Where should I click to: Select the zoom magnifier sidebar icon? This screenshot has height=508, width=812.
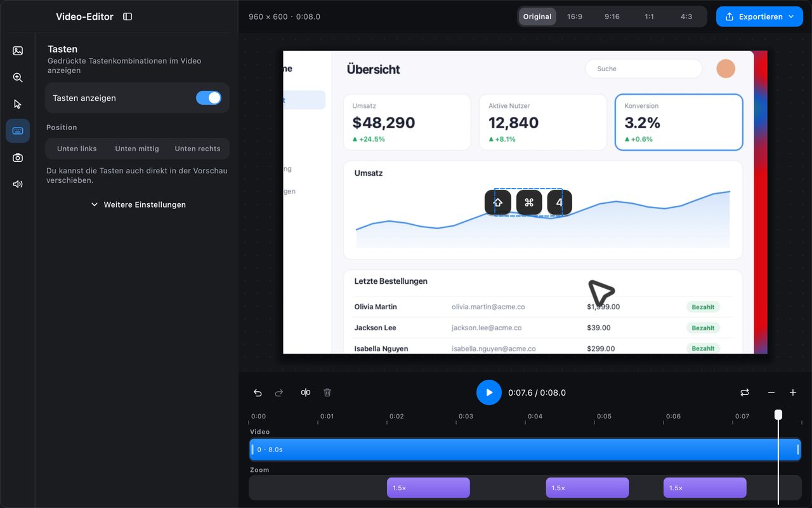pos(18,77)
